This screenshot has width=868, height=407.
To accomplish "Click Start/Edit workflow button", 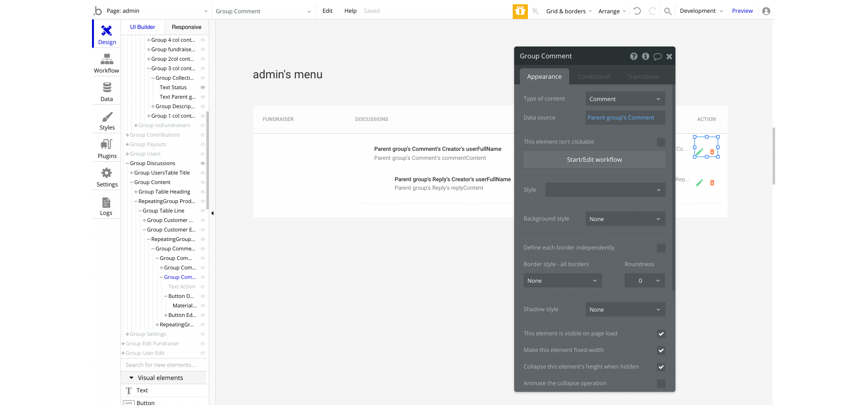I will pos(594,159).
